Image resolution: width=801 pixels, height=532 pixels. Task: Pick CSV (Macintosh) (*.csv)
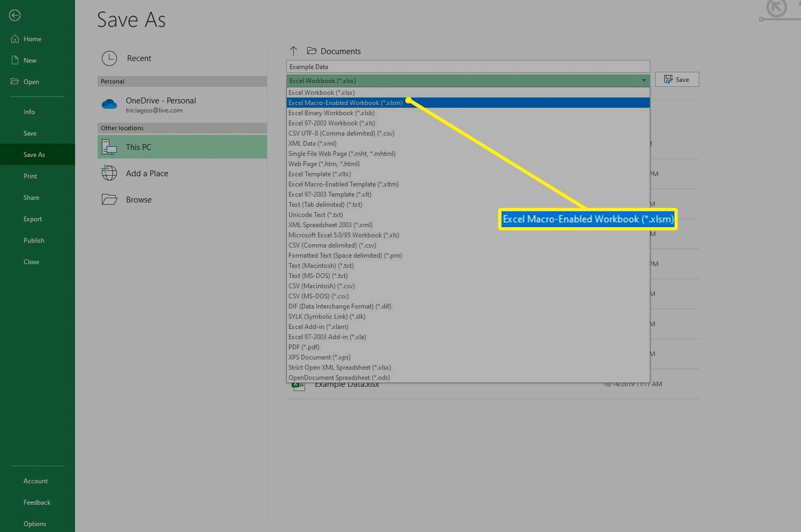pyautogui.click(x=468, y=286)
